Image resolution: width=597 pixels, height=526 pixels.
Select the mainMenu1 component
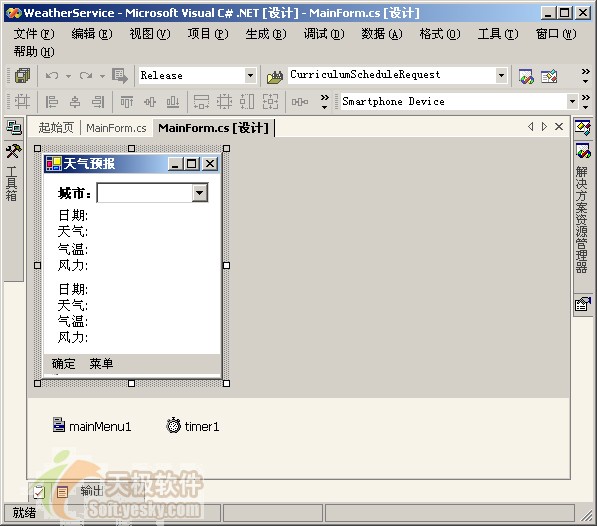92,426
